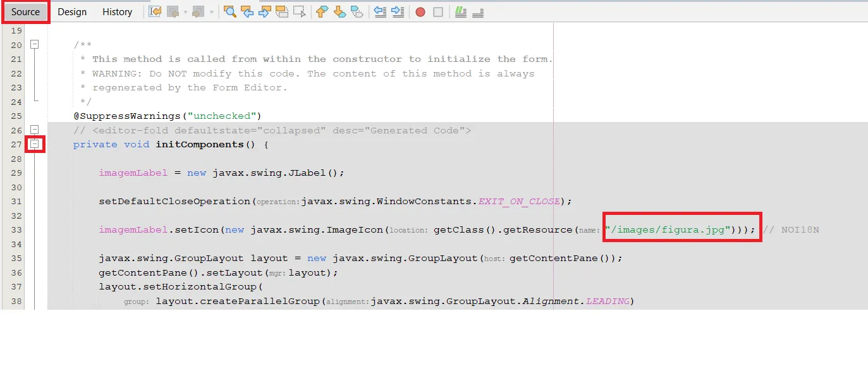
Task: Shift the line left
Action: pyautogui.click(x=380, y=11)
